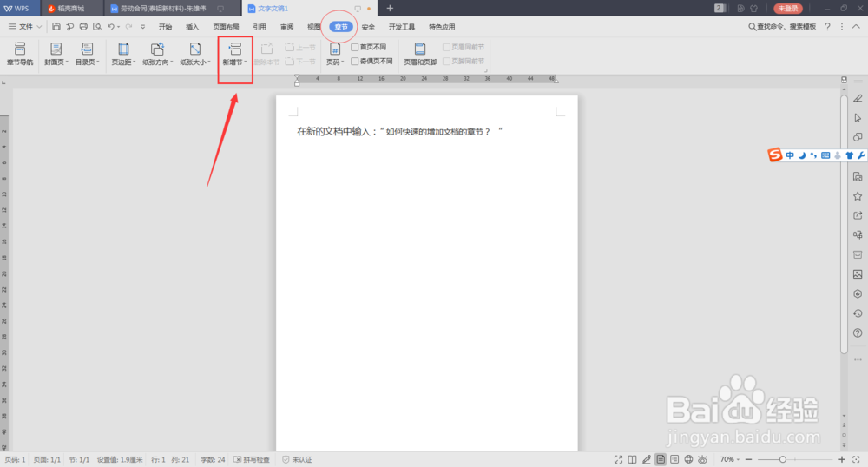Click the save icon in quick access toolbar

(56, 27)
